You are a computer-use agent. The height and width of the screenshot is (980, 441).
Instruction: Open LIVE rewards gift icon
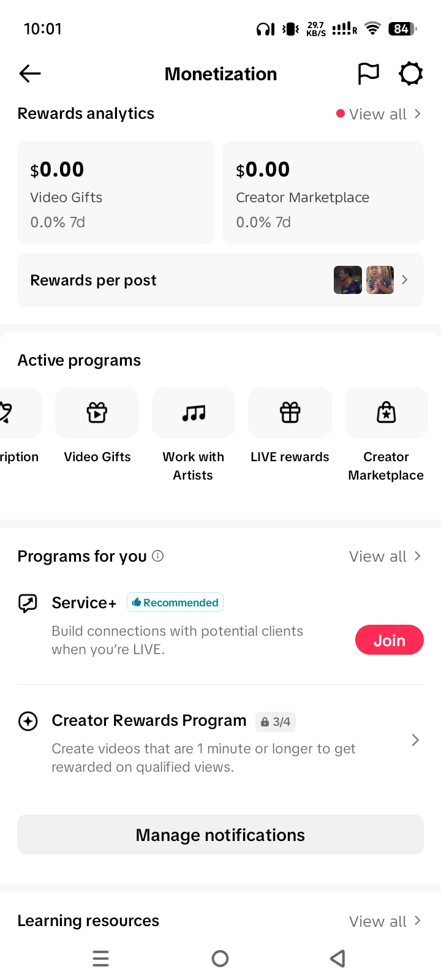tap(290, 413)
